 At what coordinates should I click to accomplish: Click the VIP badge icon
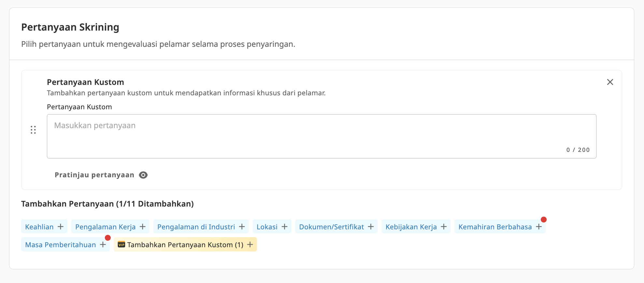tap(121, 245)
